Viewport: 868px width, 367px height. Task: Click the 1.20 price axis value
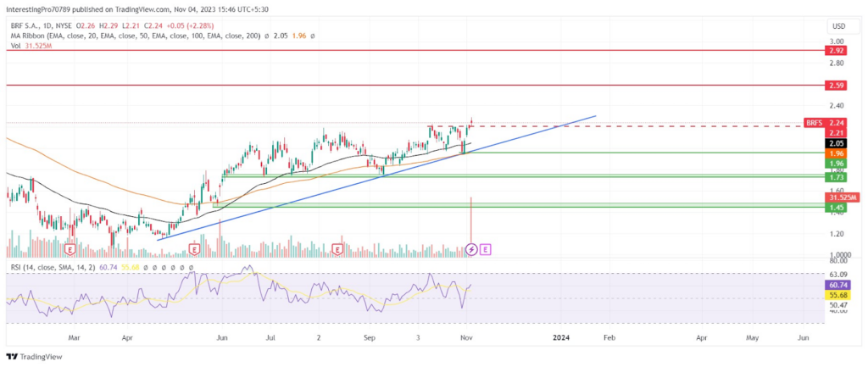click(x=837, y=234)
